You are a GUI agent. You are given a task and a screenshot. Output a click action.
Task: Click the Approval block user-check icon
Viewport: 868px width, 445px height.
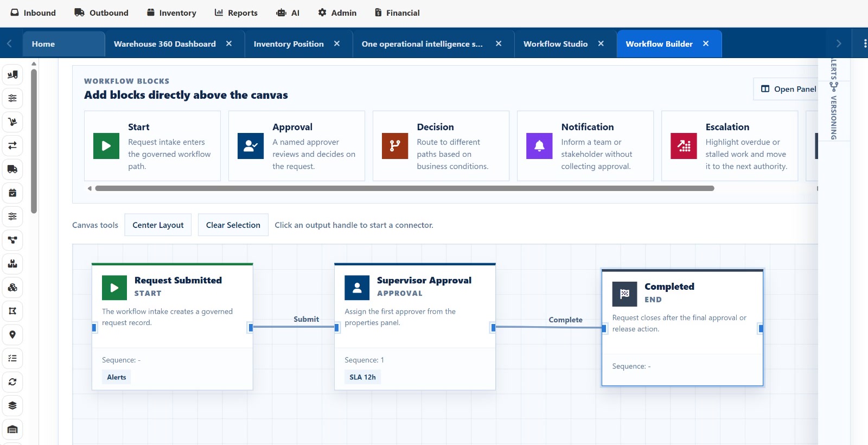click(x=251, y=146)
